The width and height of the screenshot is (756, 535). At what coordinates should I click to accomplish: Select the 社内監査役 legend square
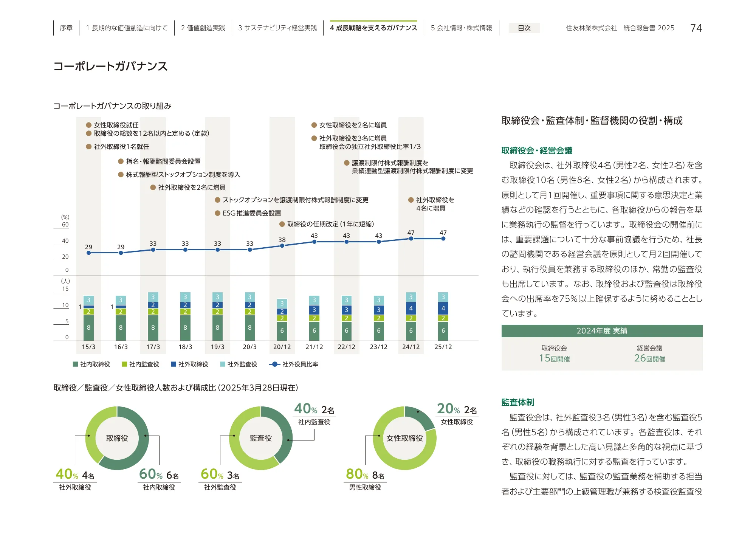pyautogui.click(x=125, y=365)
